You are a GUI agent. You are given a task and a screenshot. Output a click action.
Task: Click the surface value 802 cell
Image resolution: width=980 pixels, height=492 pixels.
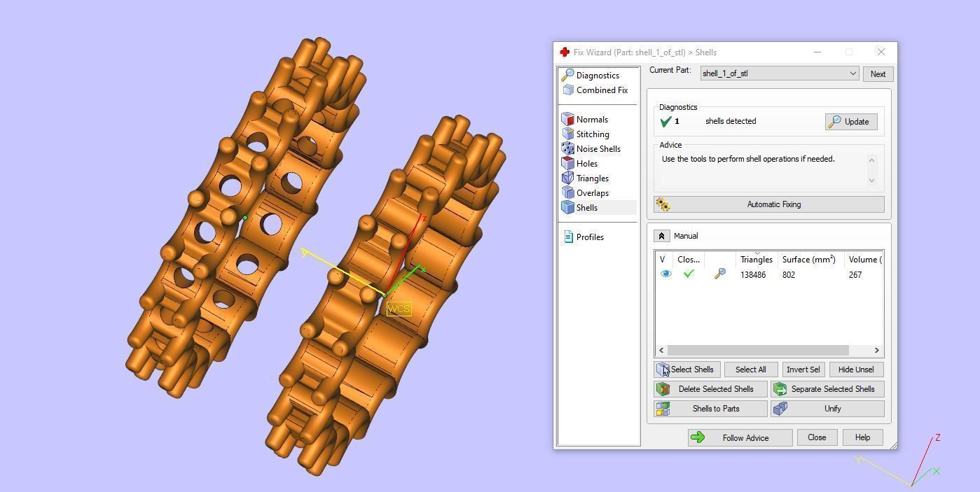[x=789, y=274]
